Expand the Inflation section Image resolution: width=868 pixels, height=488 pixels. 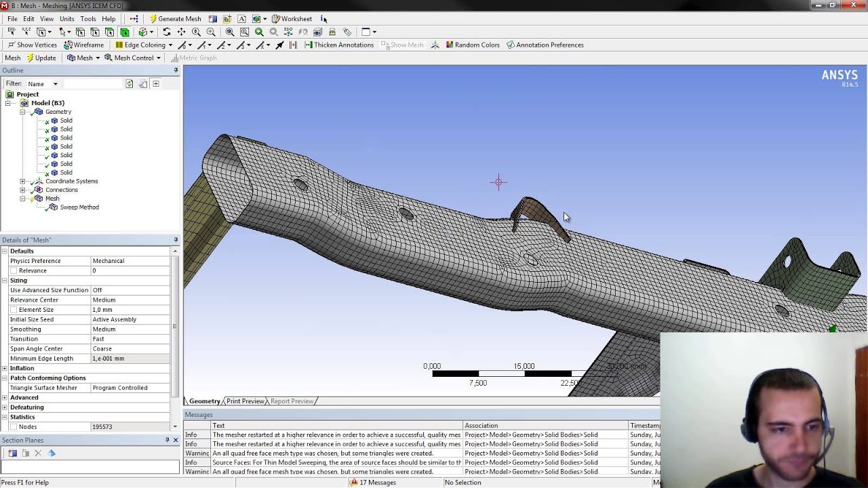click(5, 368)
